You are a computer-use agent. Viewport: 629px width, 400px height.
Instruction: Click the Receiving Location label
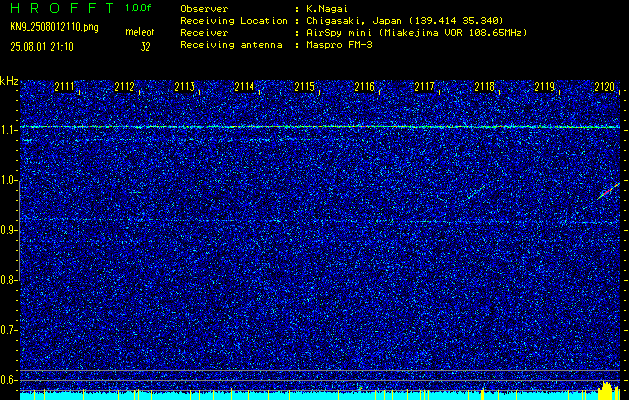pyautogui.click(x=234, y=20)
